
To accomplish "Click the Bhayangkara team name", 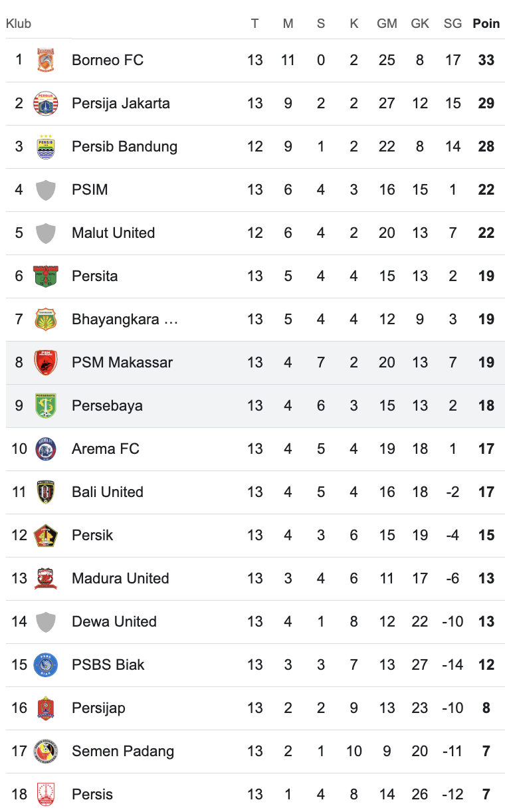I will (x=125, y=319).
